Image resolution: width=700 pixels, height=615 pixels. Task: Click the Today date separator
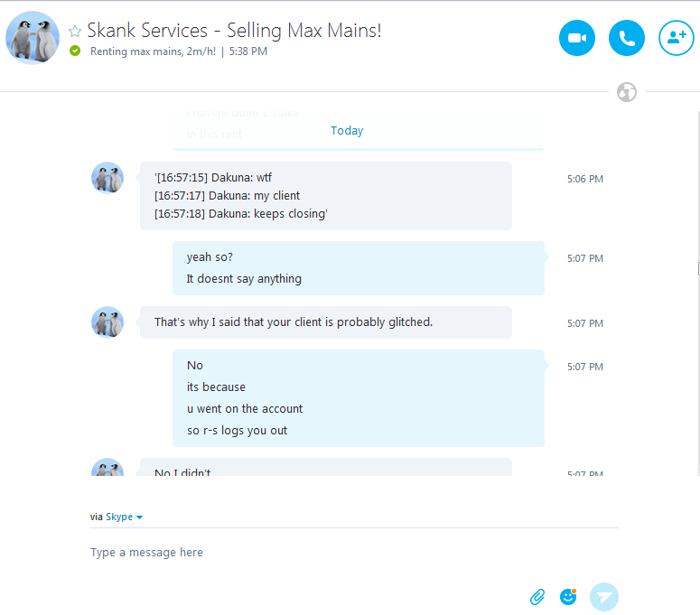[x=347, y=131]
